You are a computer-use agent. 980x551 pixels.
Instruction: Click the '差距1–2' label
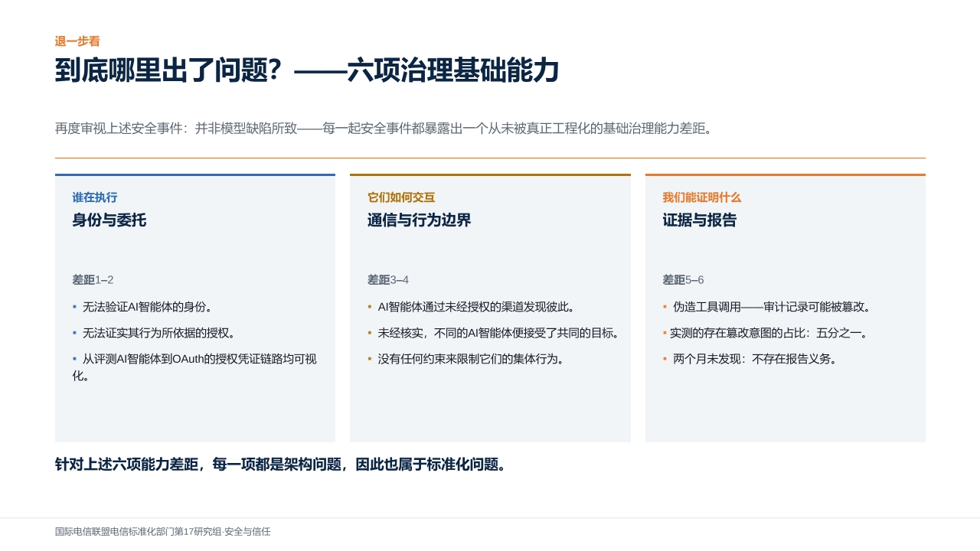tap(93, 280)
